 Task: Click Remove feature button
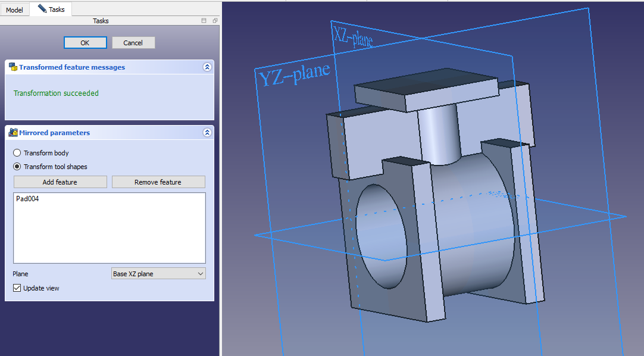(x=158, y=182)
